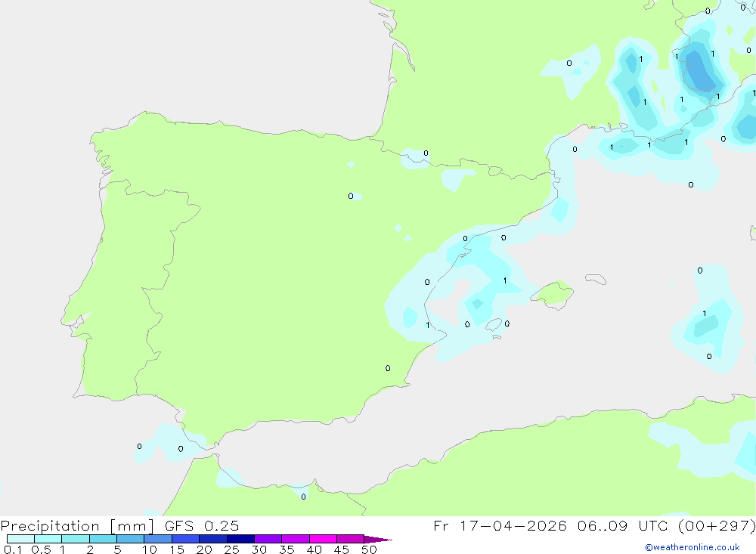The image size is (756, 554).
Task: Click the 2–5 mm legend color box
Action: pos(103,539)
